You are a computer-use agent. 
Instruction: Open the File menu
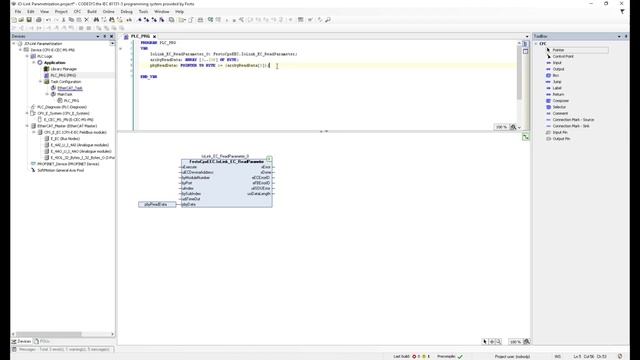pos(18,11)
